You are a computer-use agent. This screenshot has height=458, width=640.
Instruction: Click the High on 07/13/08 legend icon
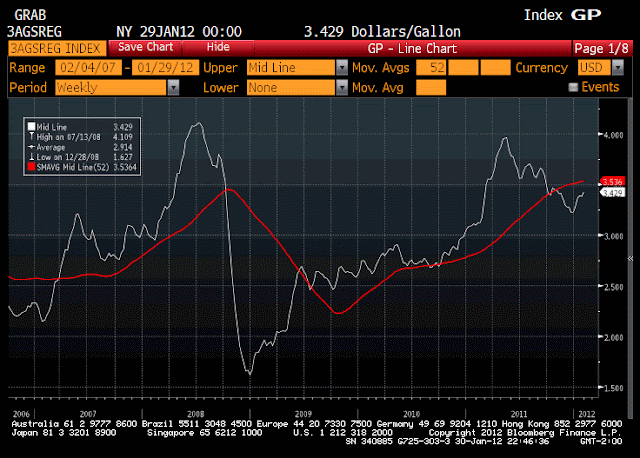click(x=31, y=137)
